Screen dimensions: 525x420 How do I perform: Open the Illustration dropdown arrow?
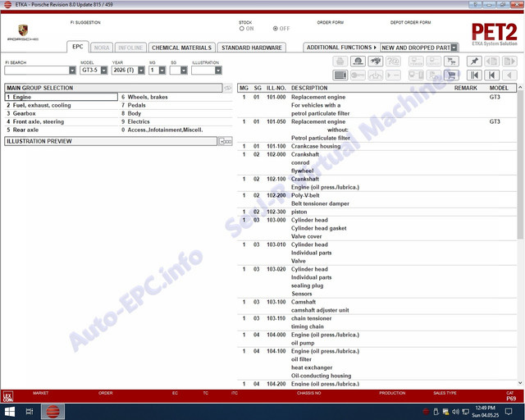pos(218,71)
